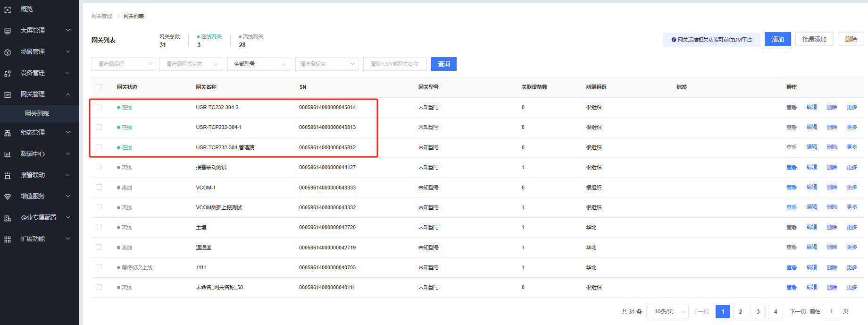Click the 大屏管理 screen icon
The height and width of the screenshot is (325, 868).
[x=8, y=31]
